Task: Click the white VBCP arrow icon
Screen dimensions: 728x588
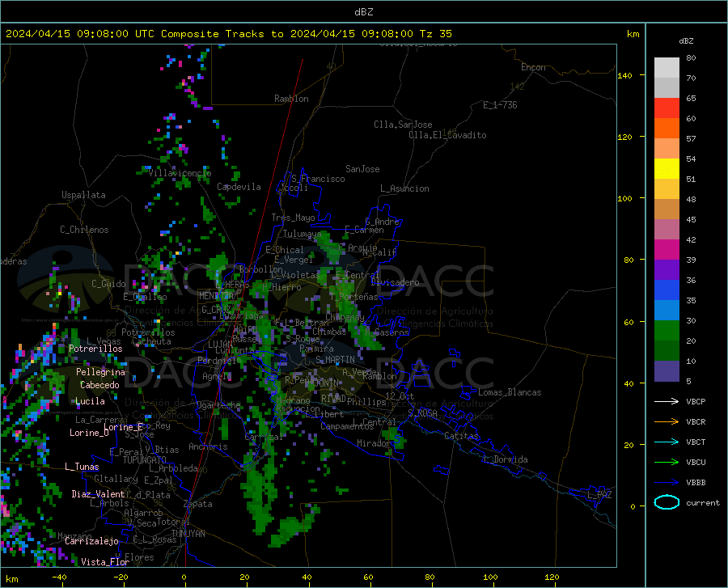Action: (x=667, y=401)
